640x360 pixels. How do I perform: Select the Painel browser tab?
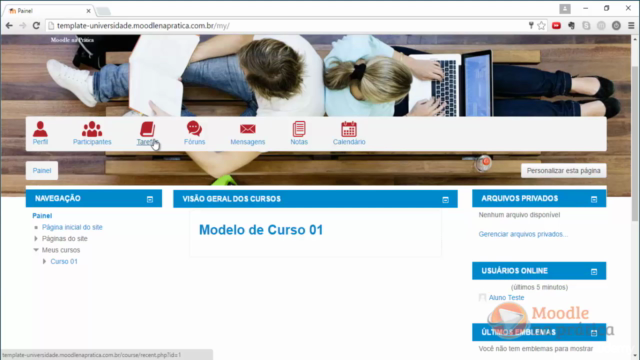pyautogui.click(x=49, y=11)
